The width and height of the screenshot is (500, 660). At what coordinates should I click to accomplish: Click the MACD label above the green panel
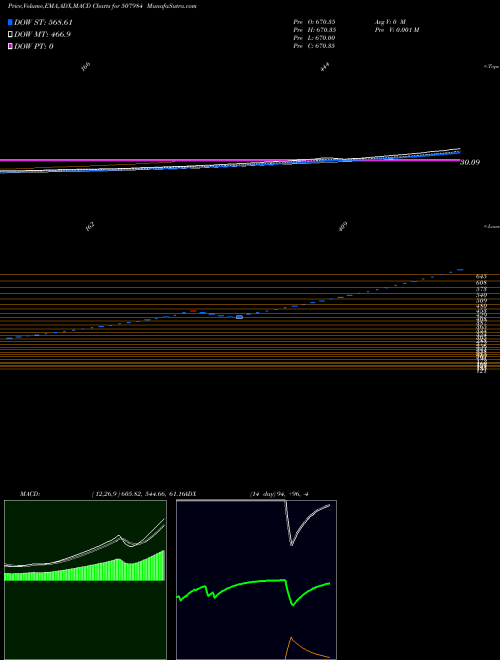(30, 494)
